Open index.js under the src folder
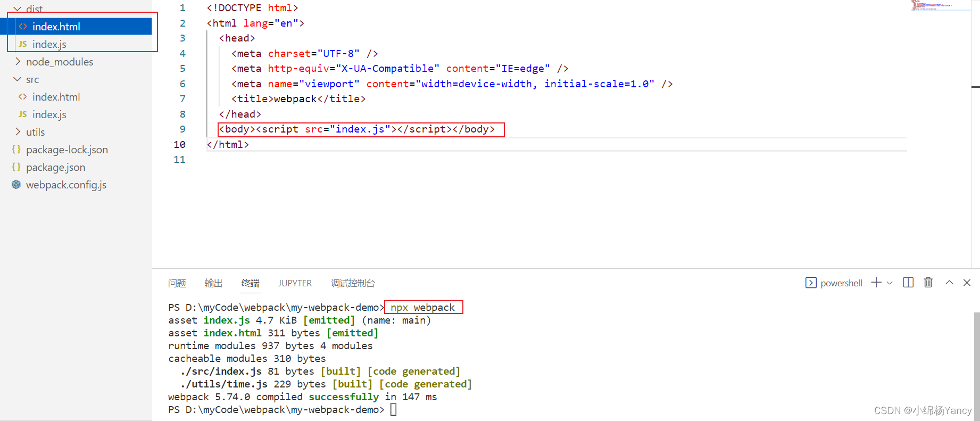This screenshot has height=421, width=980. tap(76, 114)
